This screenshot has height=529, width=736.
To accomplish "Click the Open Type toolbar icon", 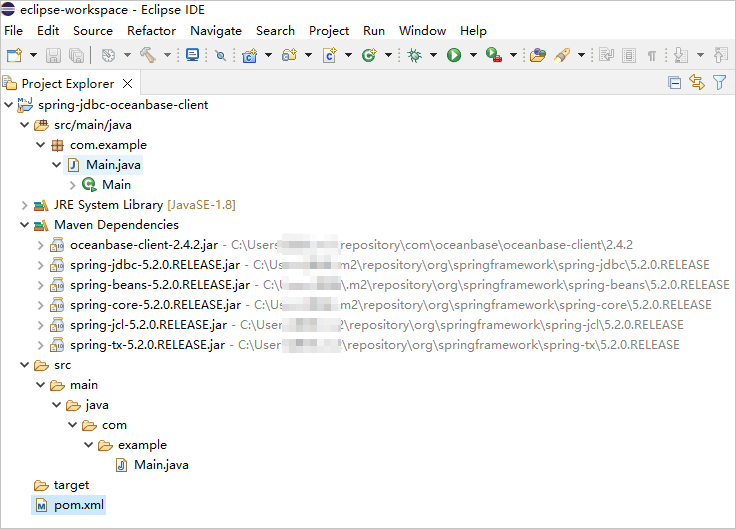I will [538, 56].
